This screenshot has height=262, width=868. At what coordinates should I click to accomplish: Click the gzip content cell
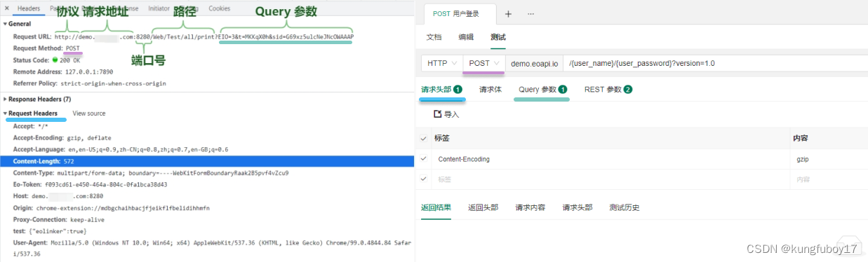pos(829,159)
